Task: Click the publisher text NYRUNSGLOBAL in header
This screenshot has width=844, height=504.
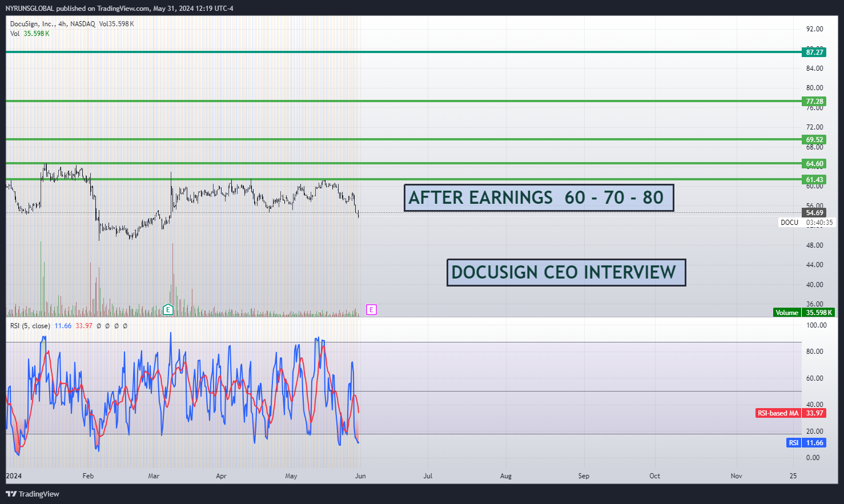Action: [x=30, y=9]
